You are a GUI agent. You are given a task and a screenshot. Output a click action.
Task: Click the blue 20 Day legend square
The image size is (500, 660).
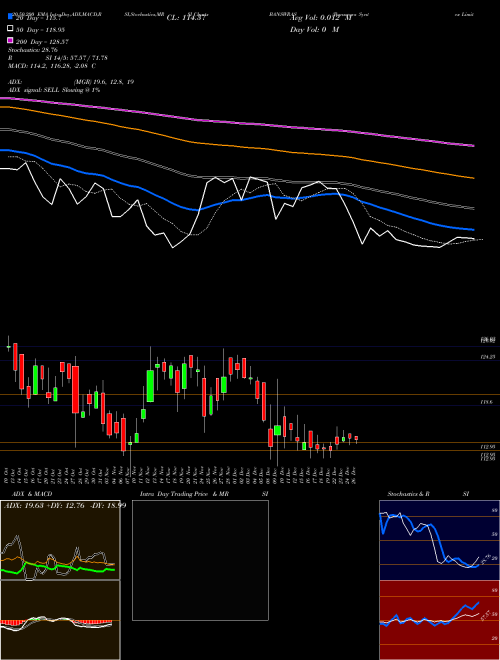pos(11,17)
